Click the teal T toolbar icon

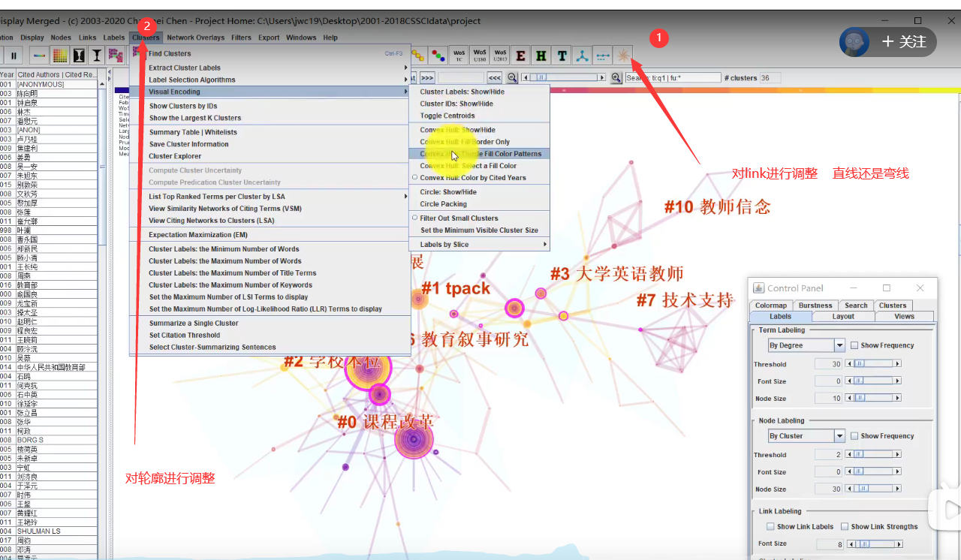(561, 56)
